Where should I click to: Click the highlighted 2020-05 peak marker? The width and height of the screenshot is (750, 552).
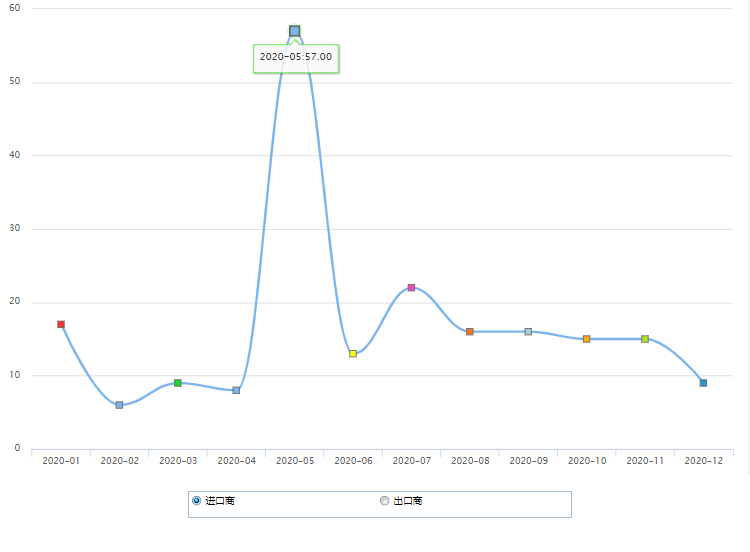[x=295, y=31]
